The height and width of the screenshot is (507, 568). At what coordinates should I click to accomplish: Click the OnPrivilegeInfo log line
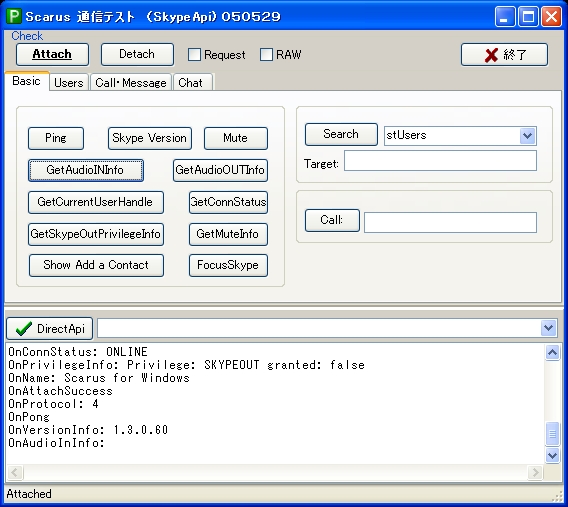click(187, 364)
